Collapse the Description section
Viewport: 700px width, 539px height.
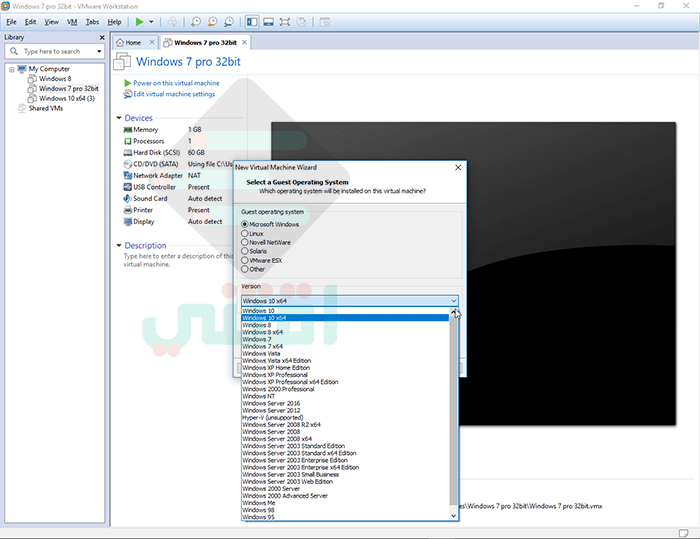pyautogui.click(x=119, y=245)
